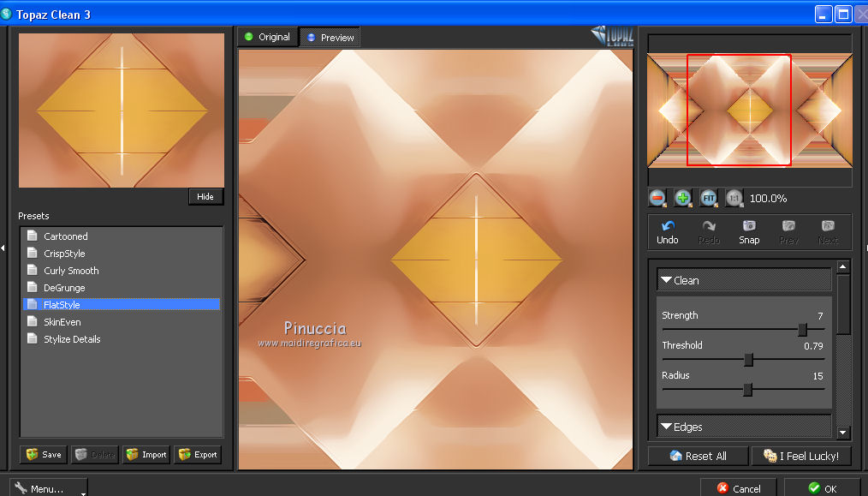This screenshot has width=868, height=496.
Task: Select the FlatStyle preset
Action: point(122,304)
